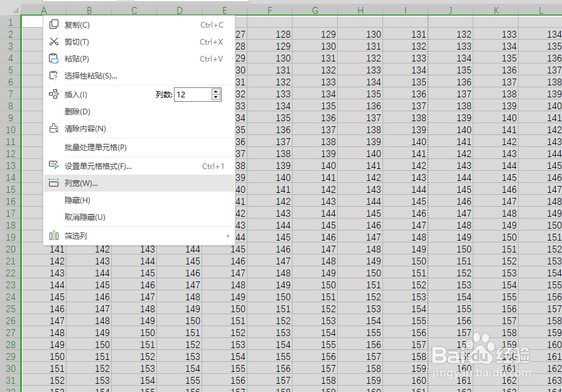Click the Filter Columns icon

[54, 236]
